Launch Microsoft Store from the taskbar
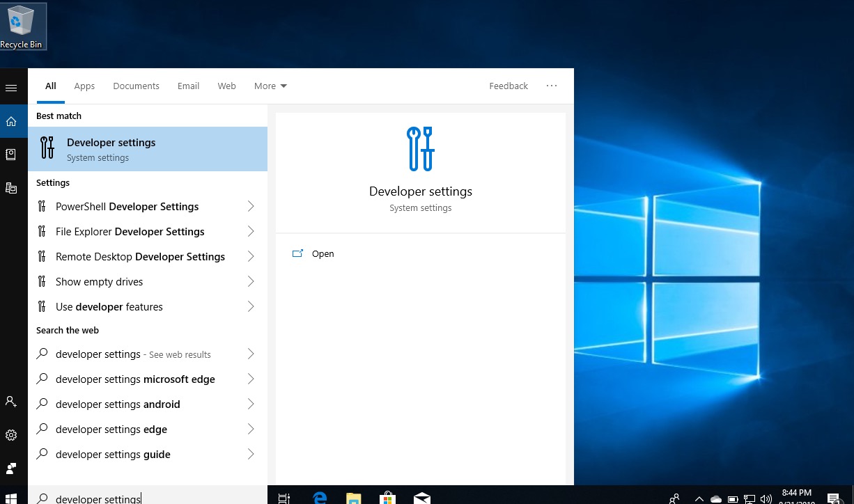The height and width of the screenshot is (504, 854). [387, 497]
